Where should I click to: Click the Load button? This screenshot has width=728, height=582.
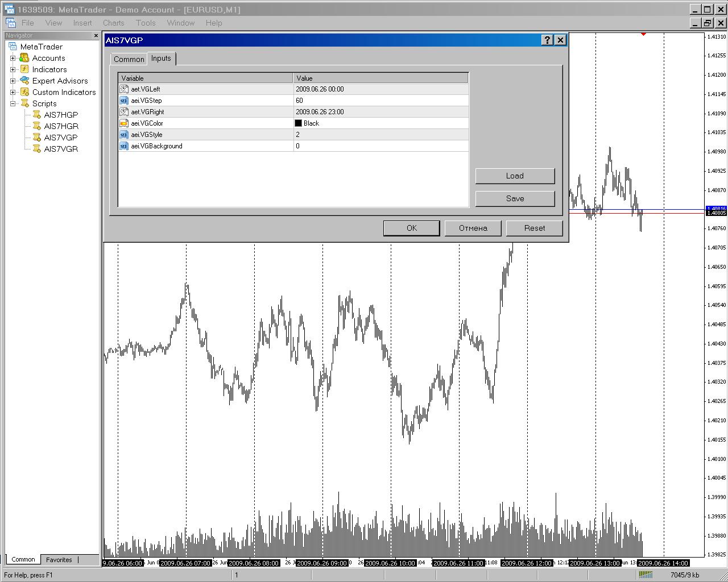click(515, 176)
